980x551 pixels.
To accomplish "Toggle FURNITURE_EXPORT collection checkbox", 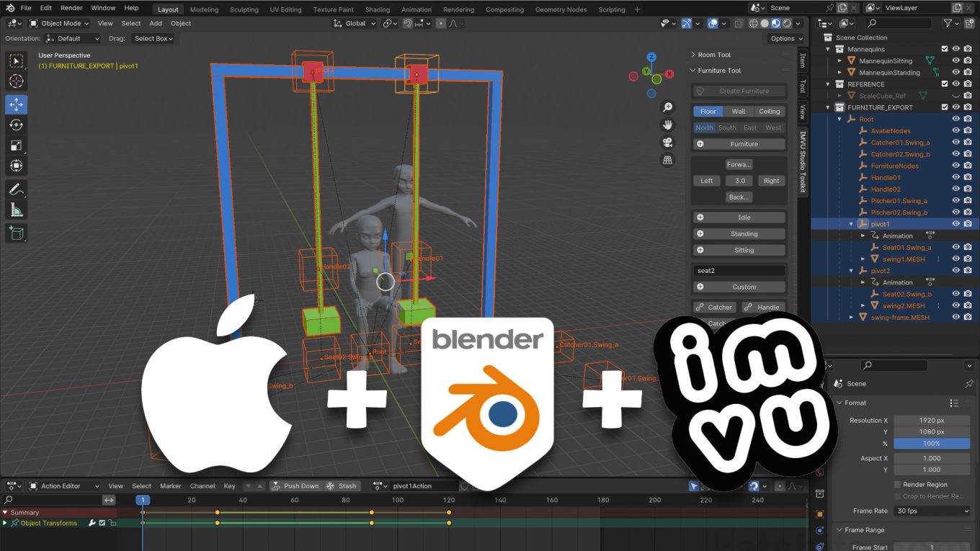I will pos(945,107).
